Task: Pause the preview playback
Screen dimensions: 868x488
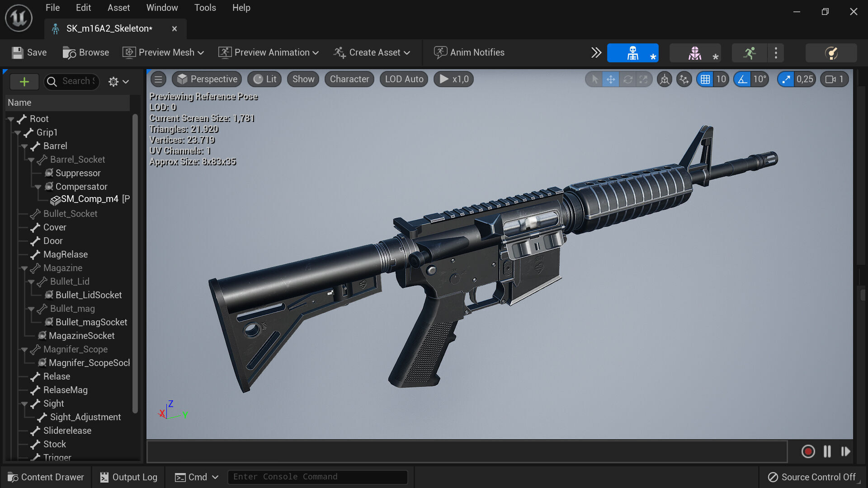Action: point(827,451)
